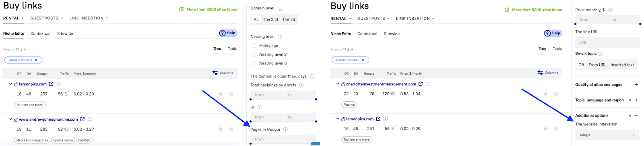Screen dimensions: 644x146
Task: Switch to Contextual tab in left screenshot
Action: pyautogui.click(x=41, y=33)
